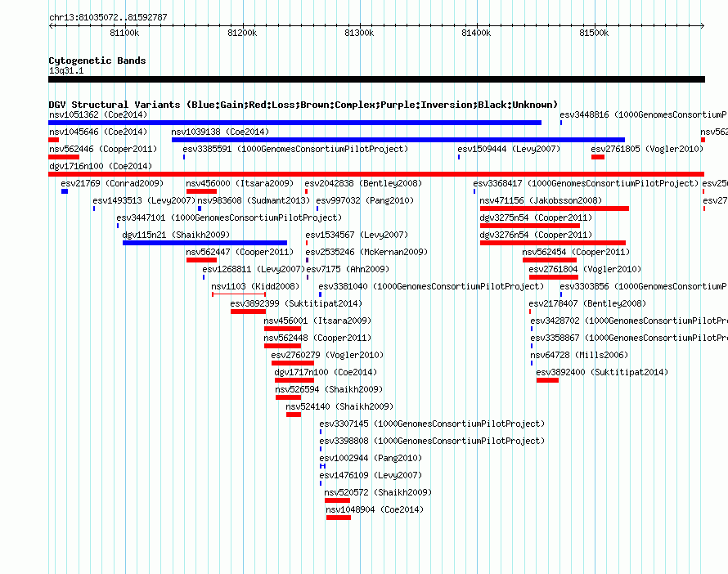Click nsv1048904 (Coe2014) label

[x=375, y=509]
